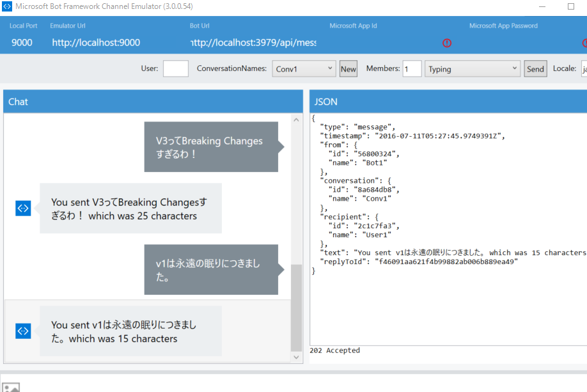The height and width of the screenshot is (392, 587).
Task: Click the JSON "type": "message" line
Action: point(357,127)
